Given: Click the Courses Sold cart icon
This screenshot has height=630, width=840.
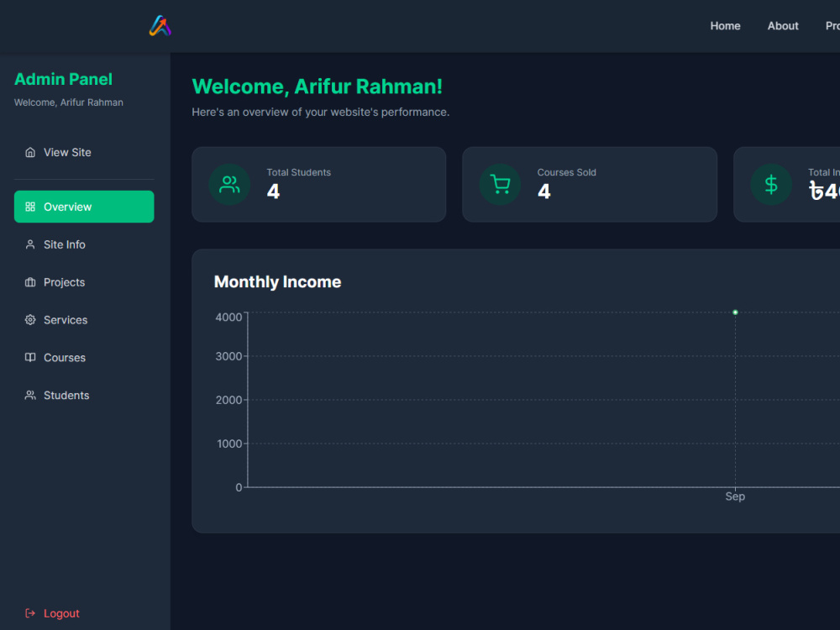Looking at the screenshot, I should 500,184.
